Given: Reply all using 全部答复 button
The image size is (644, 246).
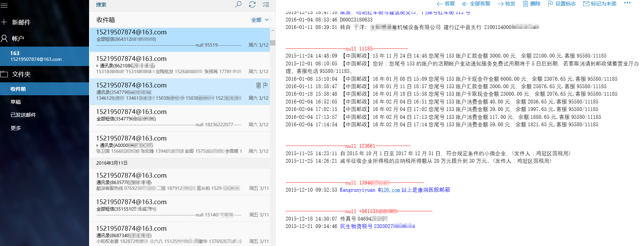Looking at the screenshot, I should [x=476, y=4].
